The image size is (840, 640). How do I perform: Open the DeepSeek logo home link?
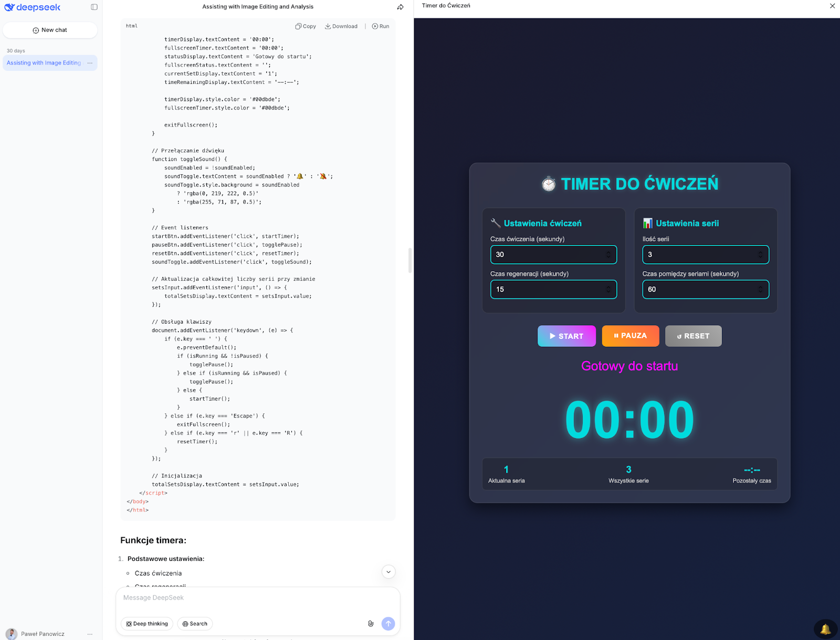pyautogui.click(x=33, y=7)
